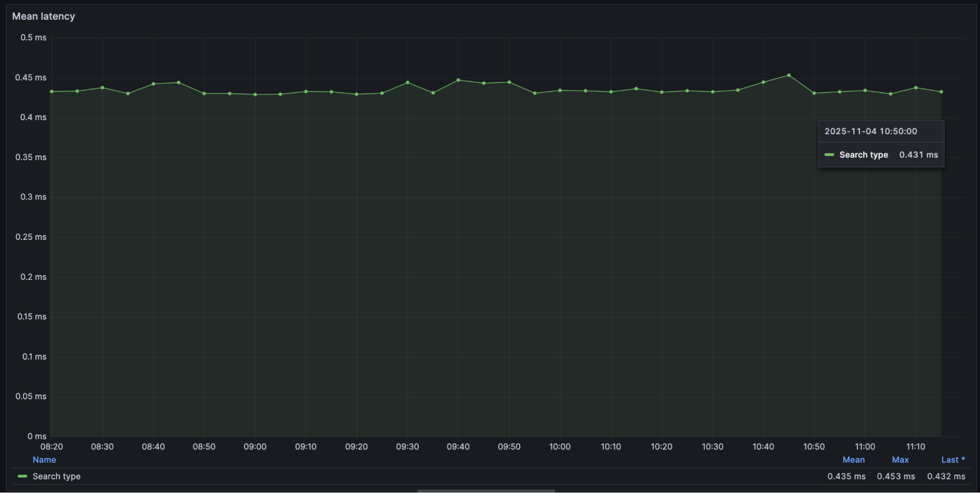Click the Search type label inside tooltip
Viewport: 980px width, 493px height.
(x=863, y=155)
